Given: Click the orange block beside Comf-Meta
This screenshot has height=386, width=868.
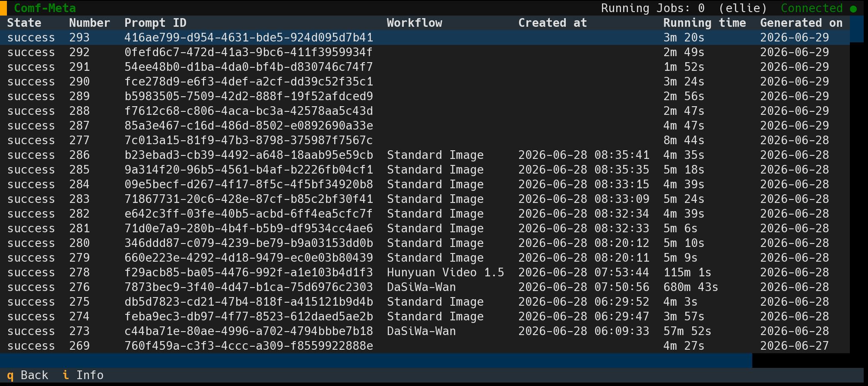Looking at the screenshot, I should click(3, 8).
